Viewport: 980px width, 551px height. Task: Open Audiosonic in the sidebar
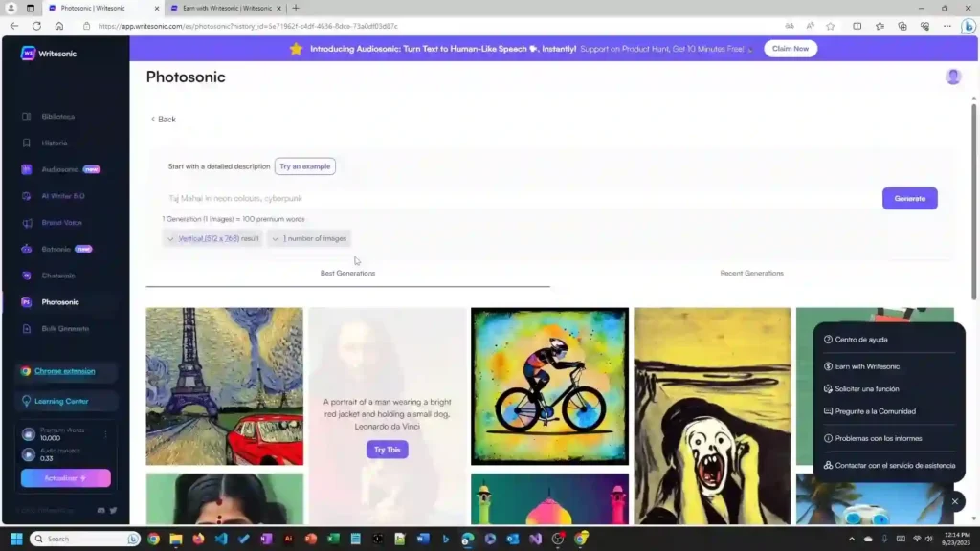click(x=60, y=169)
